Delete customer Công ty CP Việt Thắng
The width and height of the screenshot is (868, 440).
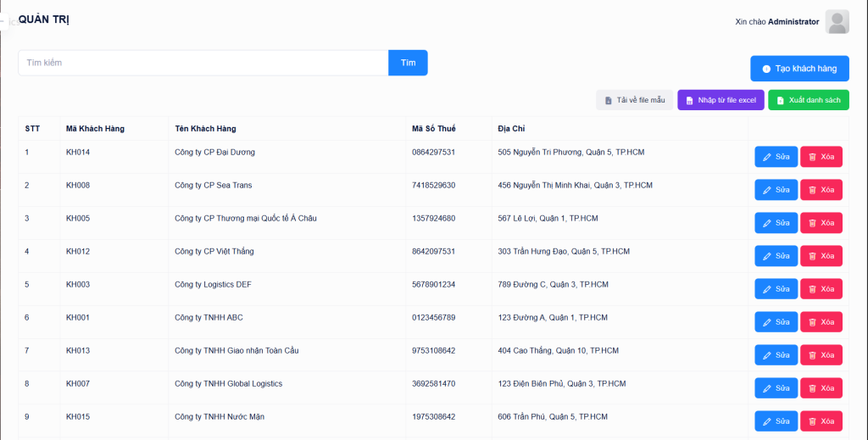point(821,256)
